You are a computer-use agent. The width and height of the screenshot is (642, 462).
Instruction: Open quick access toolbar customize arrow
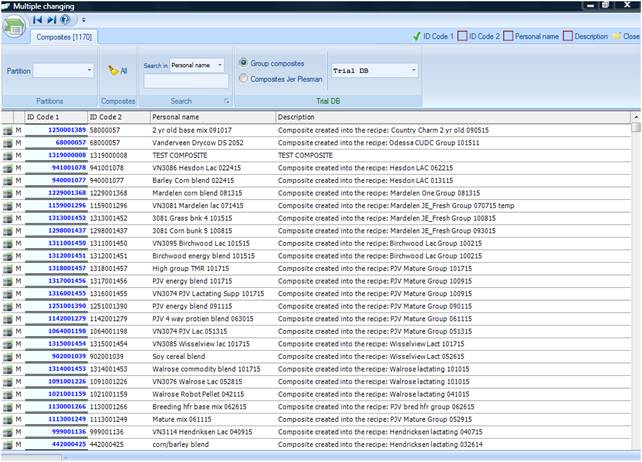[x=84, y=20]
